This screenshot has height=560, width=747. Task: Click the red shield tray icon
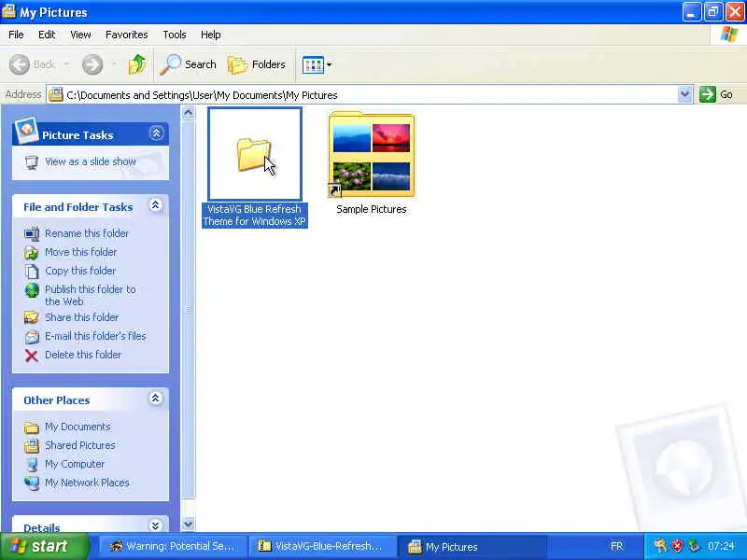[x=678, y=546]
